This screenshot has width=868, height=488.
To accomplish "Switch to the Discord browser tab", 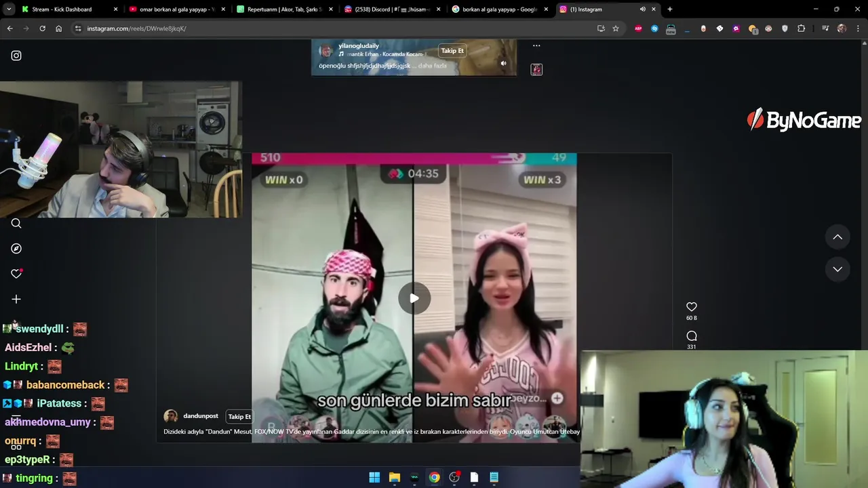I will click(393, 9).
